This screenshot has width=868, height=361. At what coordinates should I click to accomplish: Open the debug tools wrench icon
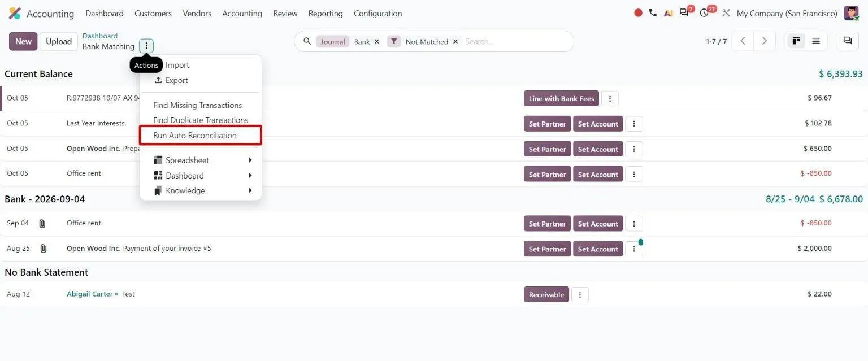pos(726,13)
